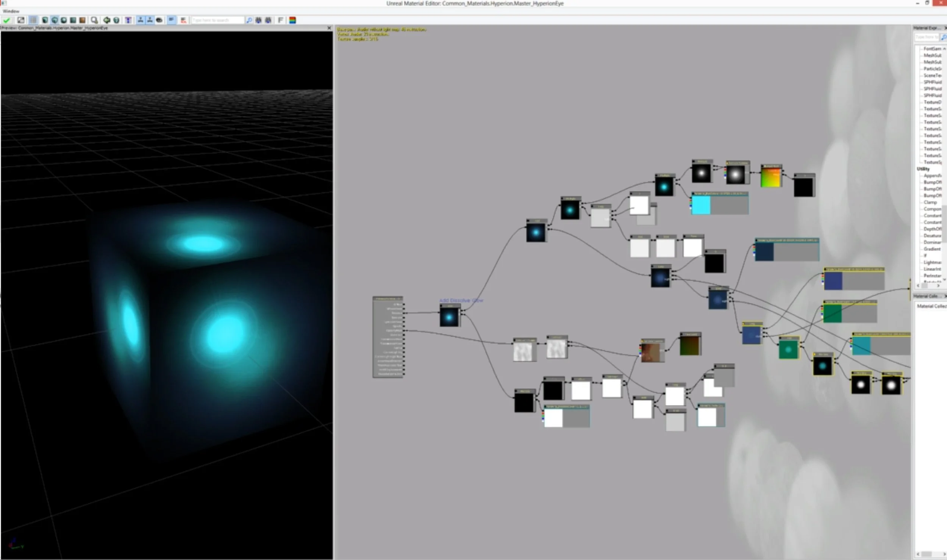Click the toolbar search input field

(x=217, y=20)
